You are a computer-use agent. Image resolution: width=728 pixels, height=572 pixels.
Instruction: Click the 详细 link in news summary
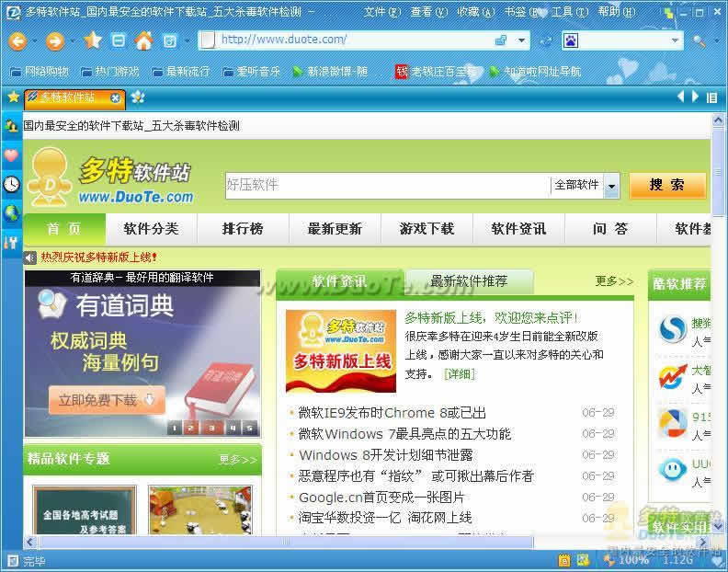(460, 374)
